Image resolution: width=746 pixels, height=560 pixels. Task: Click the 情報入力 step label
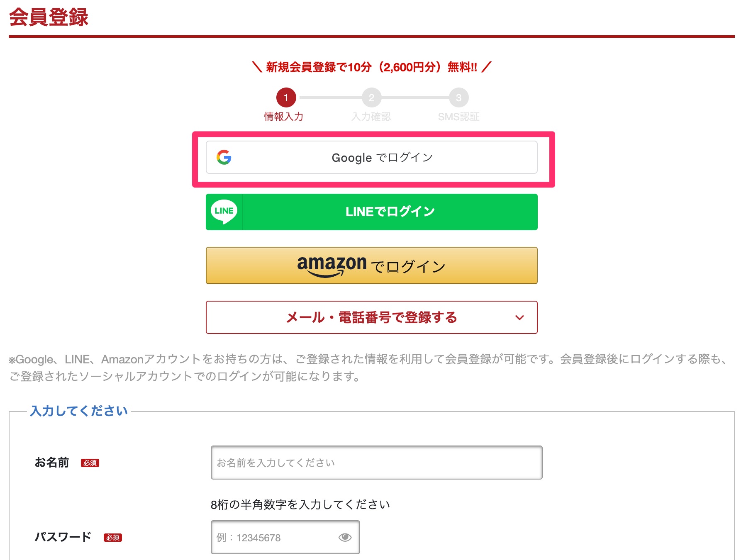pyautogui.click(x=284, y=117)
